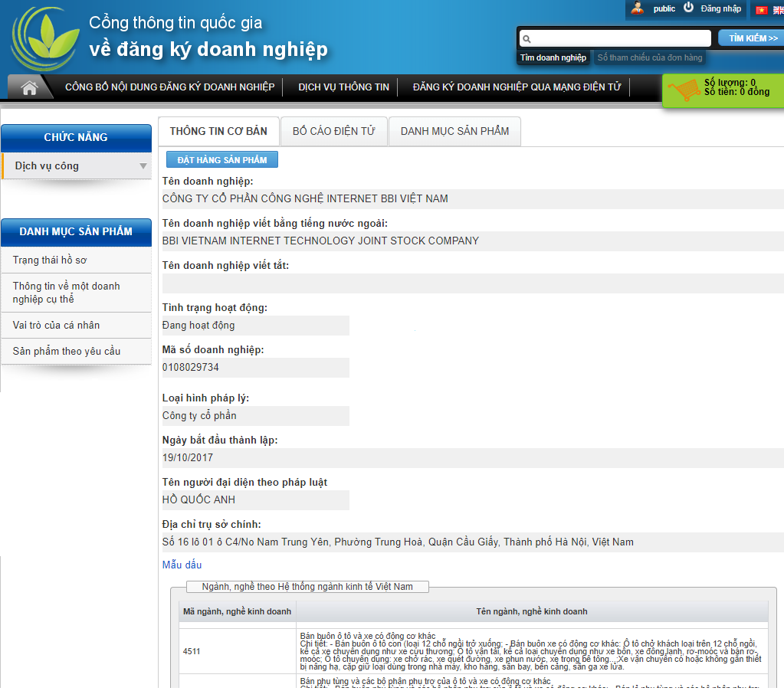Click the portal leaf logo
Screen dimensions: 784x691
click(45, 38)
